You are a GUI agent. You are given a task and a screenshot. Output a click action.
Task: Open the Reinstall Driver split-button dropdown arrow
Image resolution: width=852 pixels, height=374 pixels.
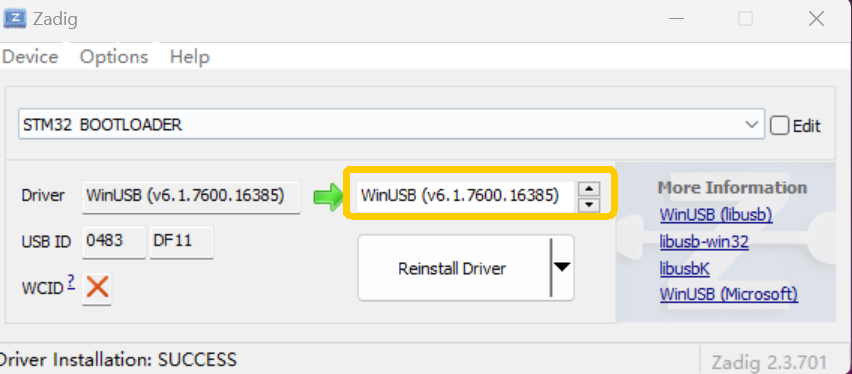[562, 267]
